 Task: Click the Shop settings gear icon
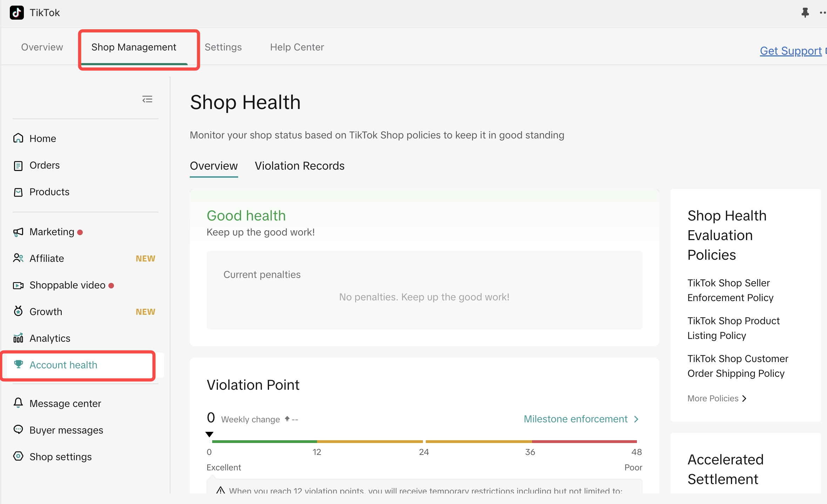coord(18,456)
